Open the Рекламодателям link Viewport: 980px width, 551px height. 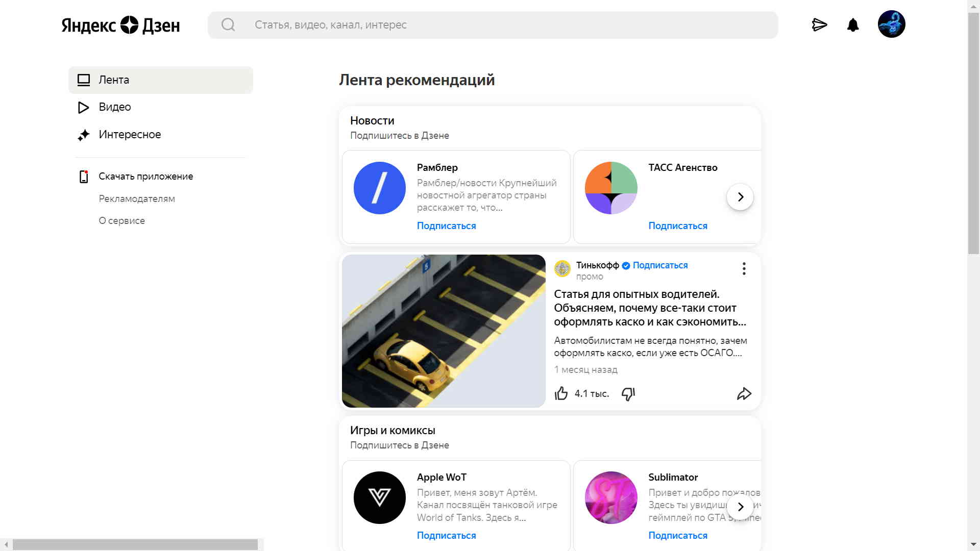tap(137, 199)
